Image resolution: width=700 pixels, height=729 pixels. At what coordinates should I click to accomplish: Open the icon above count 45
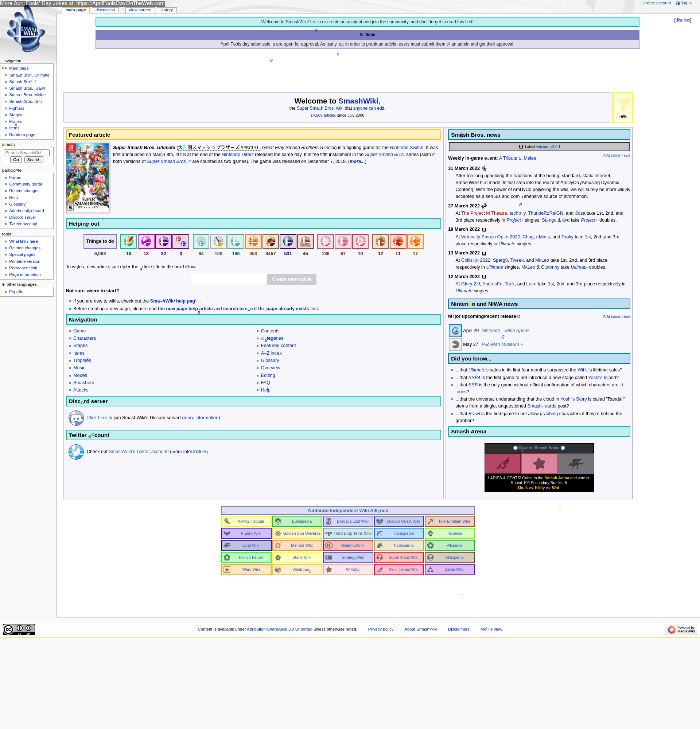[x=306, y=241]
